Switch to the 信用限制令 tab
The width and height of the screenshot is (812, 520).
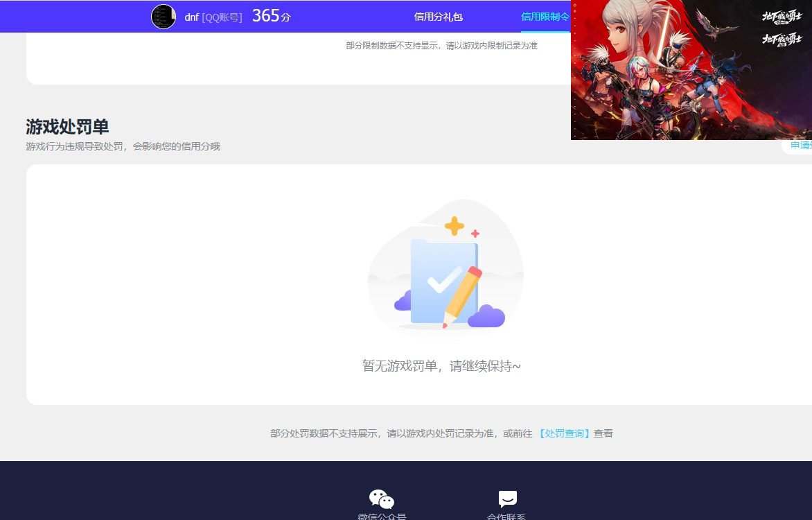point(545,17)
